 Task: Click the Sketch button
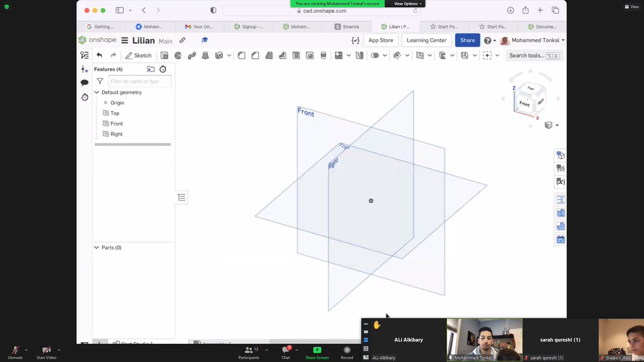click(138, 55)
